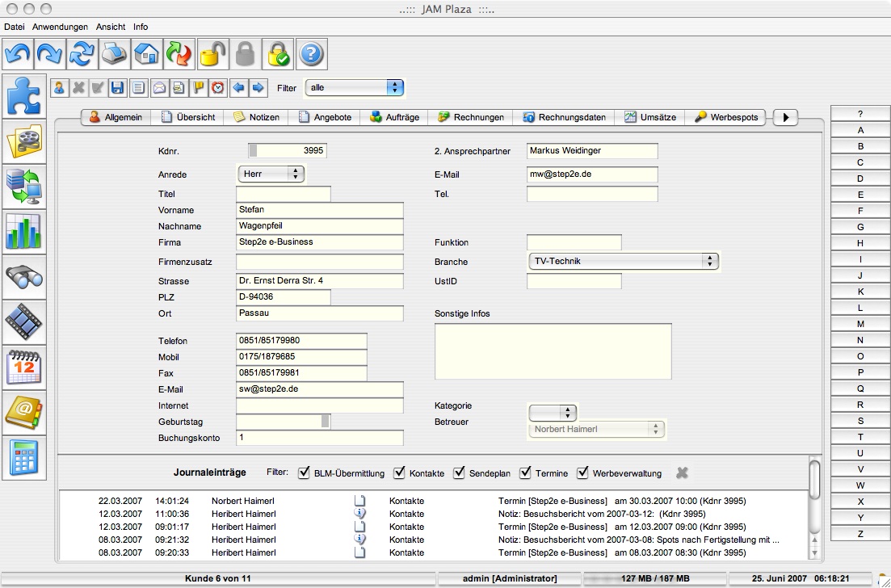Image resolution: width=891 pixels, height=588 pixels.
Task: Click the alarm clock reminder icon
Action: 217,87
